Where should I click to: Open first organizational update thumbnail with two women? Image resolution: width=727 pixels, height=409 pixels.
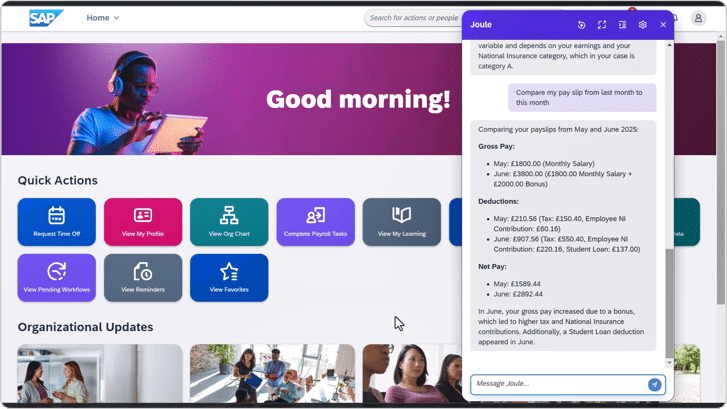(100, 374)
